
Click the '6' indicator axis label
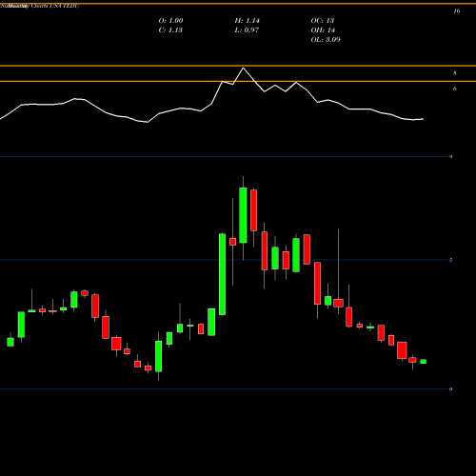(455, 89)
